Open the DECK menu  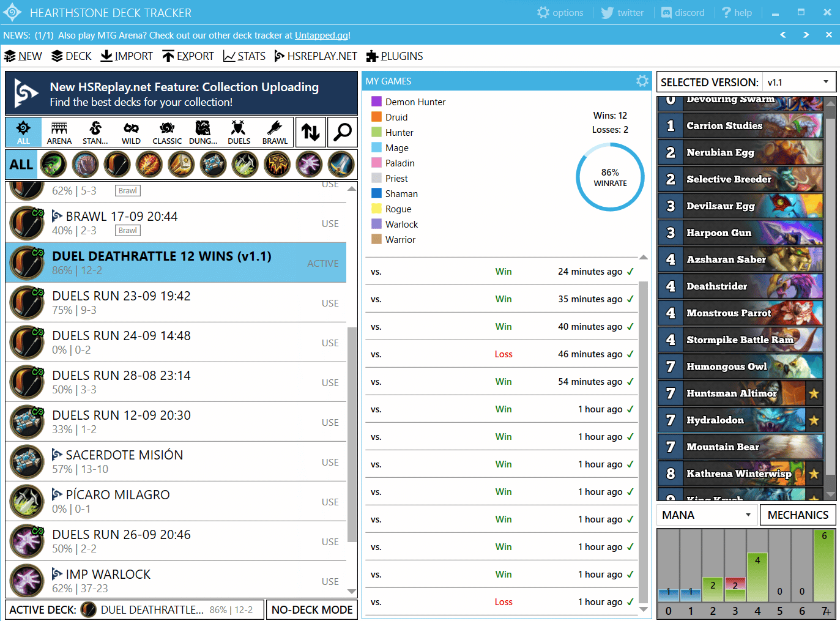coord(71,56)
